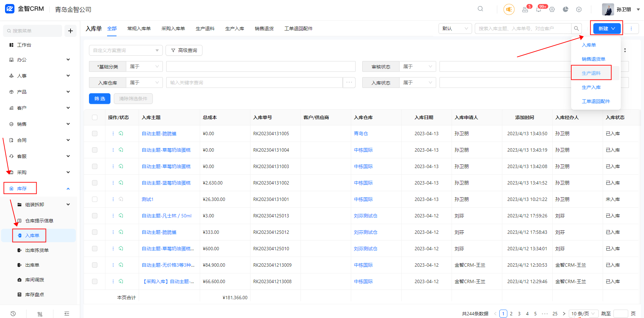This screenshot has height=318, width=644.
Task: Click the search icon next to 入库单 search box
Action: tap(577, 29)
